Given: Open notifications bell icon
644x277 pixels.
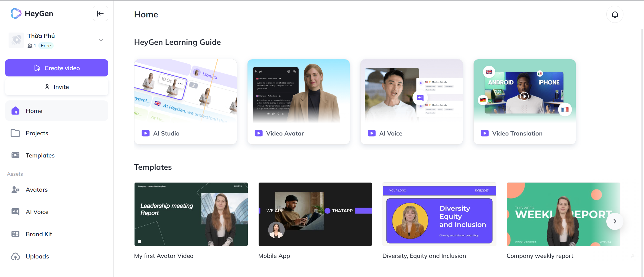Looking at the screenshot, I should point(615,14).
